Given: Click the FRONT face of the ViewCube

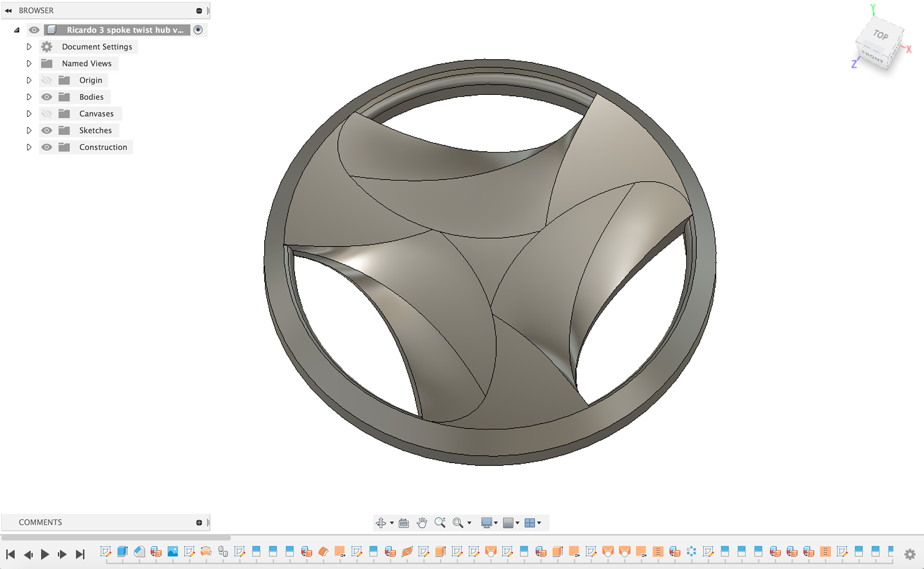Looking at the screenshot, I should pos(873,57).
